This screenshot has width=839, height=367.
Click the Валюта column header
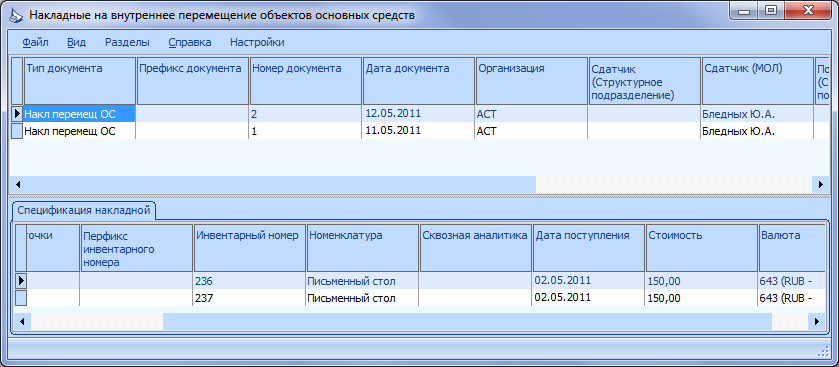coord(792,248)
